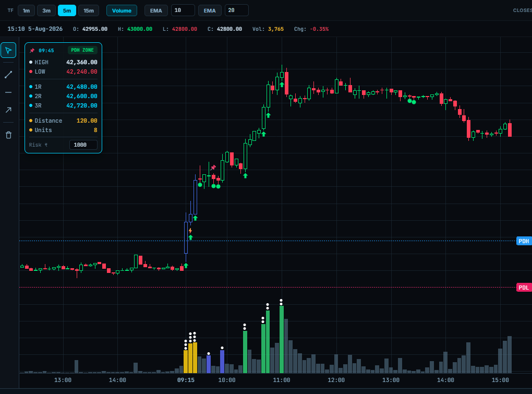The height and width of the screenshot is (394, 532).
Task: Select the arrow drawing tool
Action: [x=8, y=110]
